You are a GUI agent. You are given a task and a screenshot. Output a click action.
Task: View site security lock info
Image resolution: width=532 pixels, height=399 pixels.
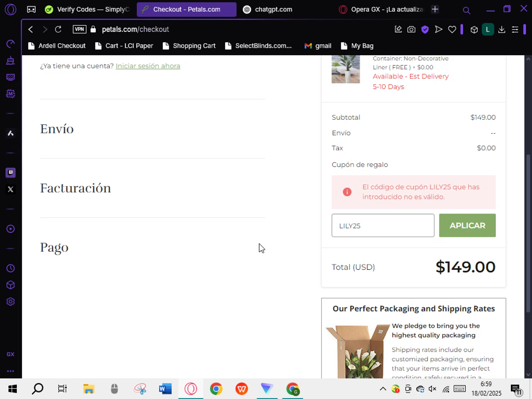[x=93, y=29]
